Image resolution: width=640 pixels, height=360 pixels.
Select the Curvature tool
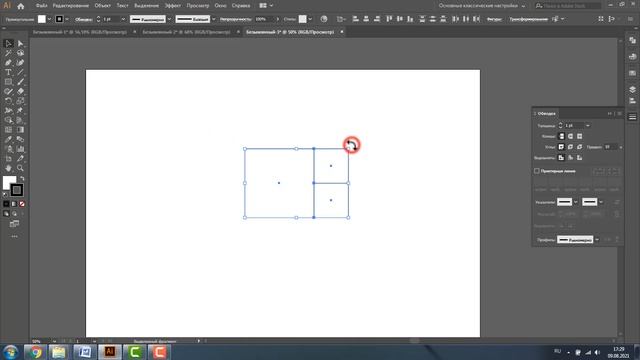pyautogui.click(x=20, y=62)
